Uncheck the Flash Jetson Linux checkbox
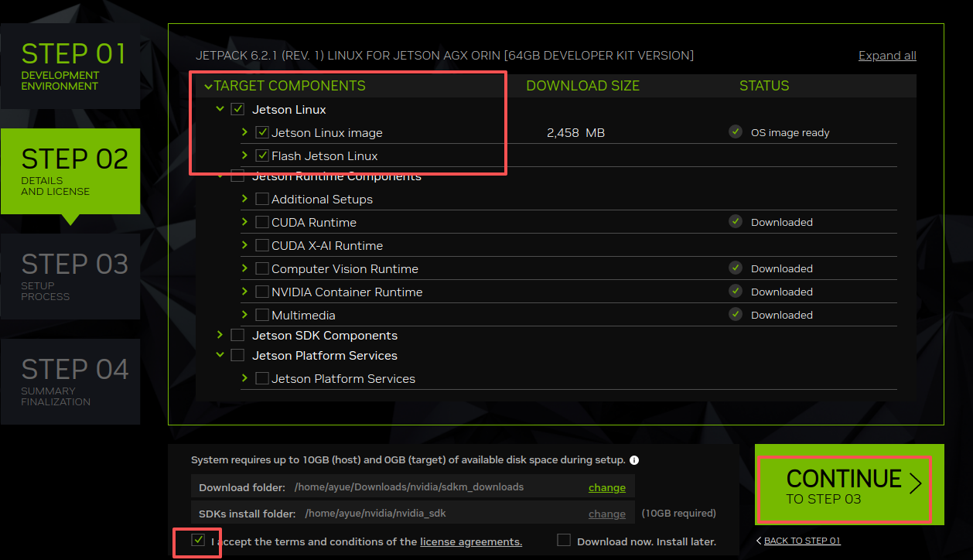The image size is (973, 560). tap(262, 155)
